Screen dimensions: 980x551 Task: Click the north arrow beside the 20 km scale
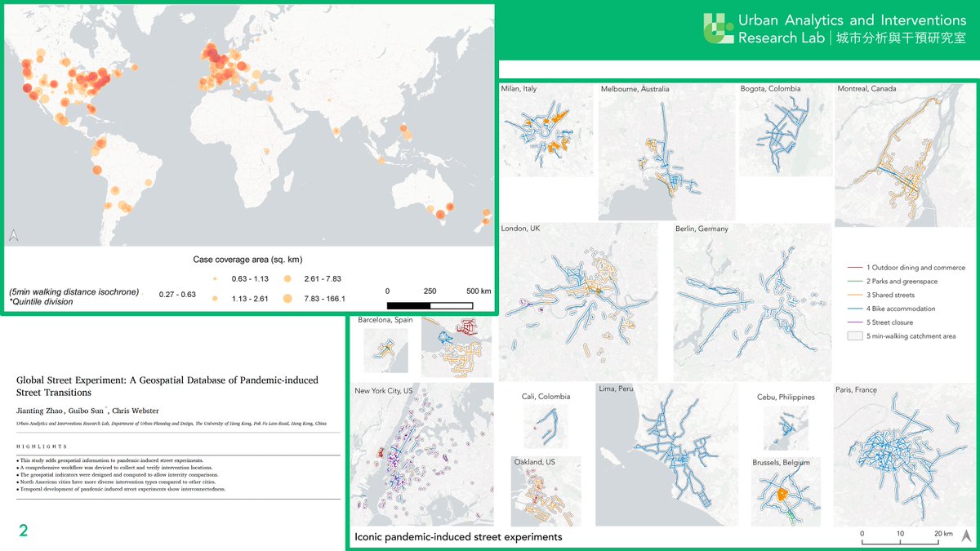coord(966,536)
